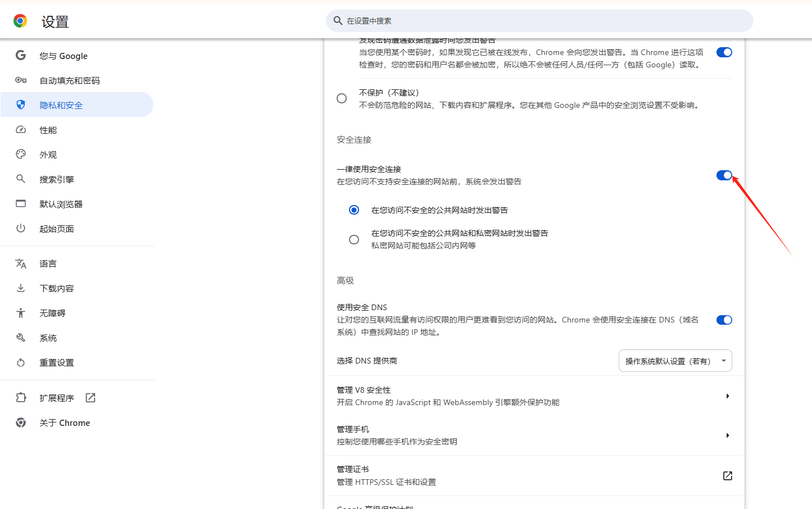Image resolution: width=812 pixels, height=509 pixels.
Task: Click the key icon for 自动填充和密码
Action: [21, 80]
